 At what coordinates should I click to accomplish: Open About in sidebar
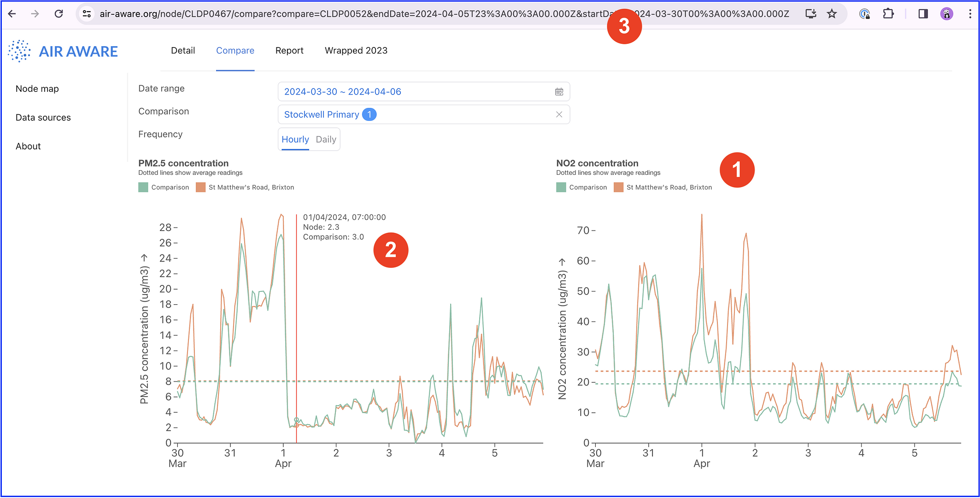pos(28,146)
